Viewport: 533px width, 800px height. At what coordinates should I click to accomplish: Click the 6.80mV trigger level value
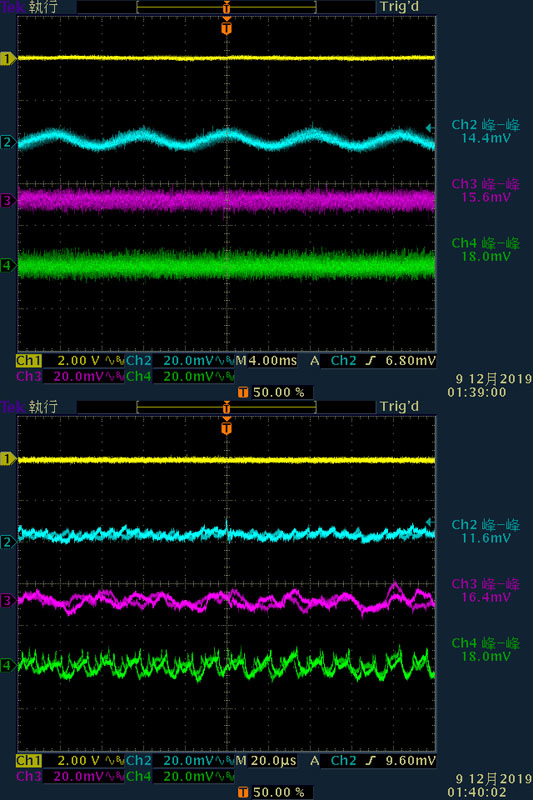point(411,361)
